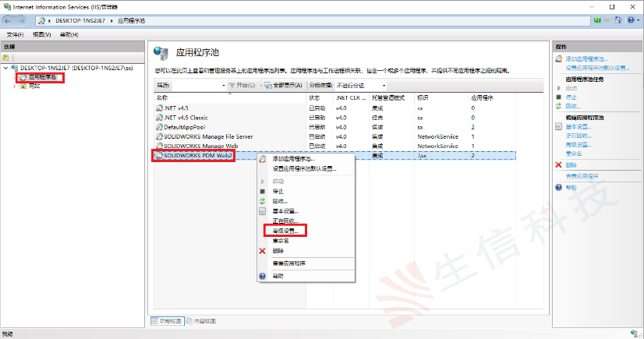Click the 回收 link in Actions pane
The height and width of the screenshot is (339, 644).
[x=573, y=106]
